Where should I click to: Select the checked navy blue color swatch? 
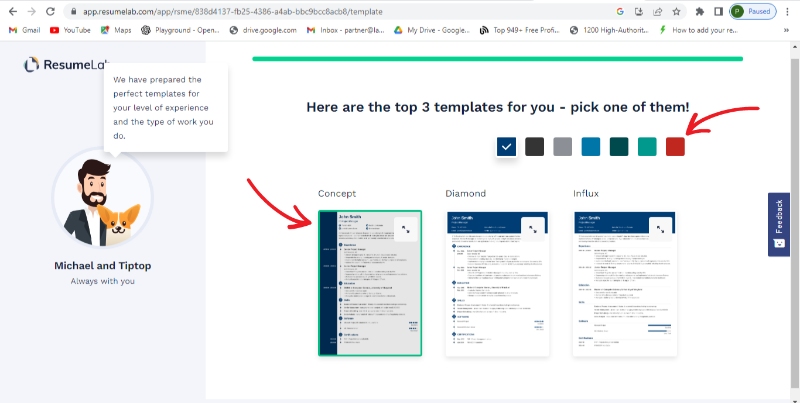507,147
